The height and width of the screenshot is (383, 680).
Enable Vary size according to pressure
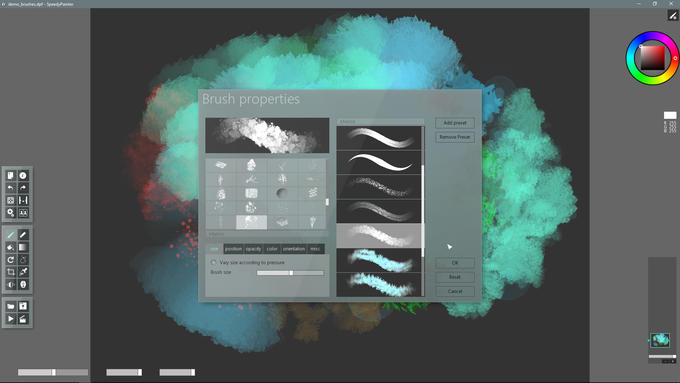click(x=213, y=262)
